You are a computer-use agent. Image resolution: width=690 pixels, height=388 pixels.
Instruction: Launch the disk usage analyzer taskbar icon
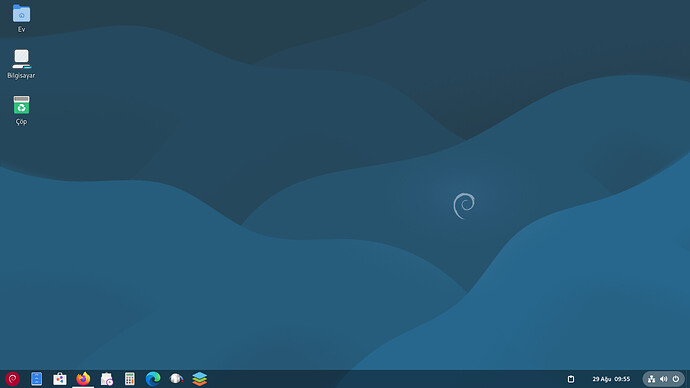click(176, 379)
